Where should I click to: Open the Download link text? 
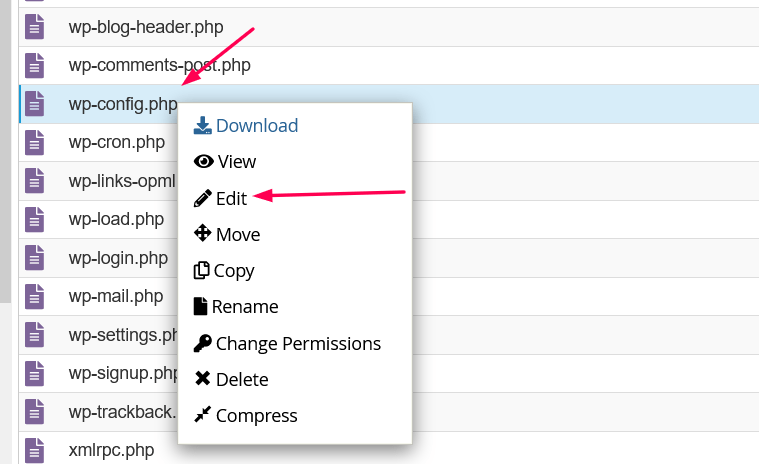point(257,126)
